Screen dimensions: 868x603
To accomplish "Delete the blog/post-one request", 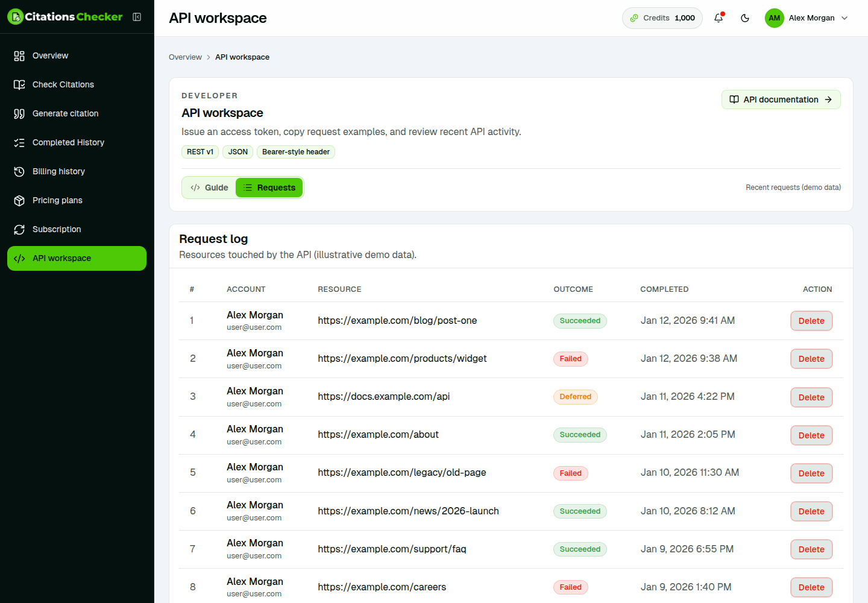I will [811, 321].
